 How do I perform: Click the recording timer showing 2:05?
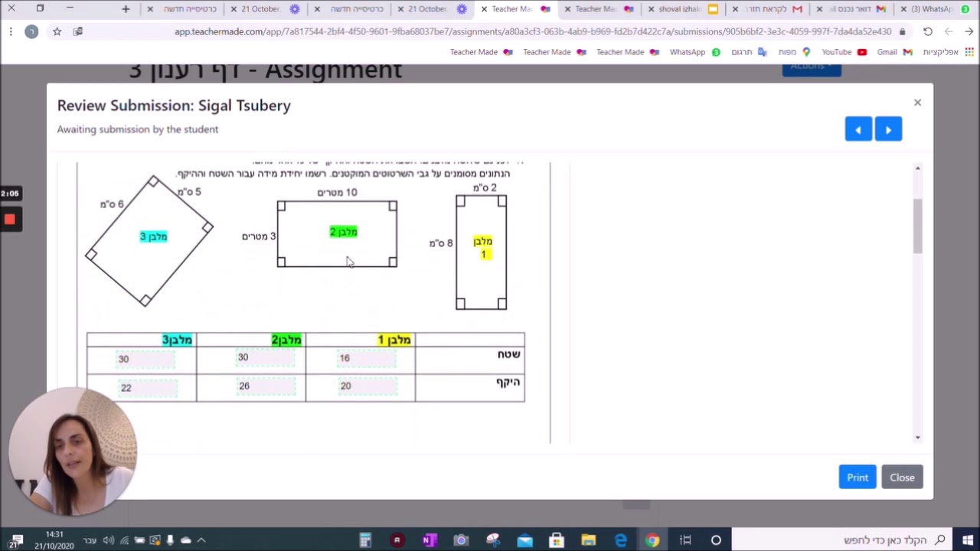pos(9,194)
